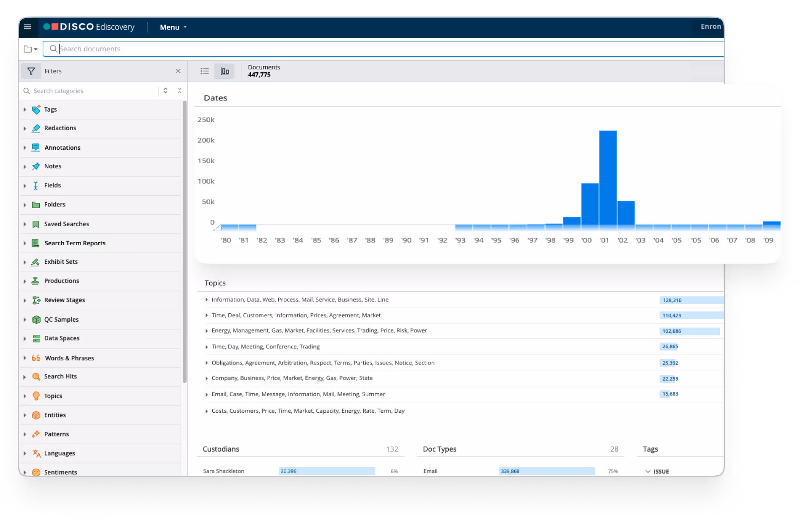The height and width of the screenshot is (529, 812).
Task: Expand the Productions filter category
Action: click(x=25, y=281)
